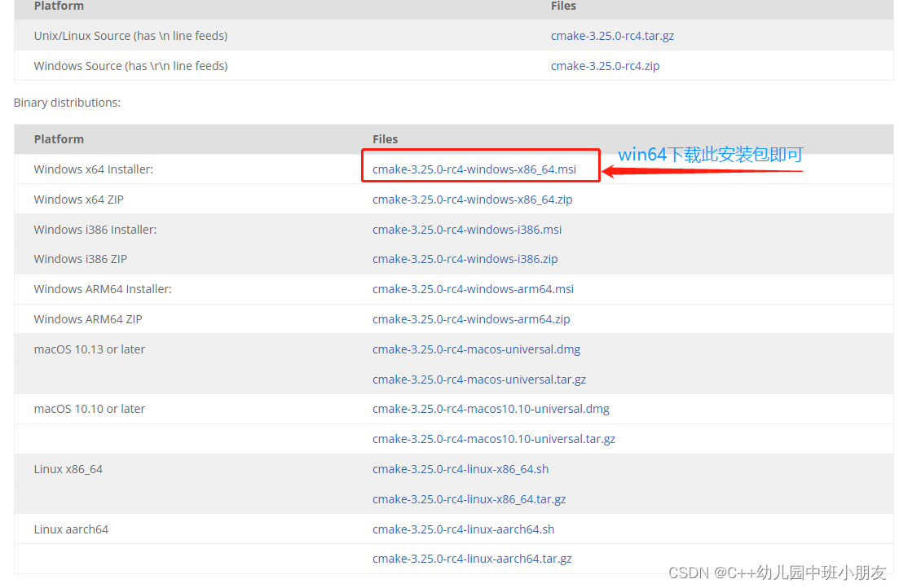Viewport: 899px width, 588px height.
Task: Download cmake-3.25.0-rc4-macos10.10-universal.tar.gz archive
Action: [494, 439]
